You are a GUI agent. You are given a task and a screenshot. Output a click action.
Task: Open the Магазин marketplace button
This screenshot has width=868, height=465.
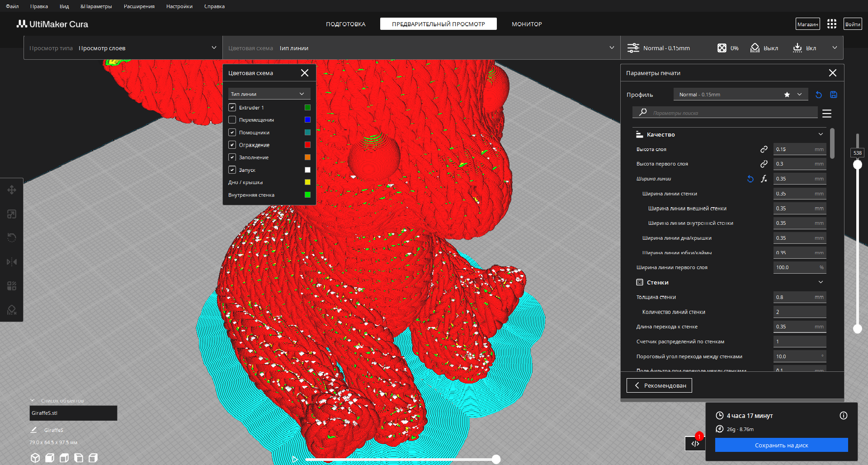click(x=807, y=24)
